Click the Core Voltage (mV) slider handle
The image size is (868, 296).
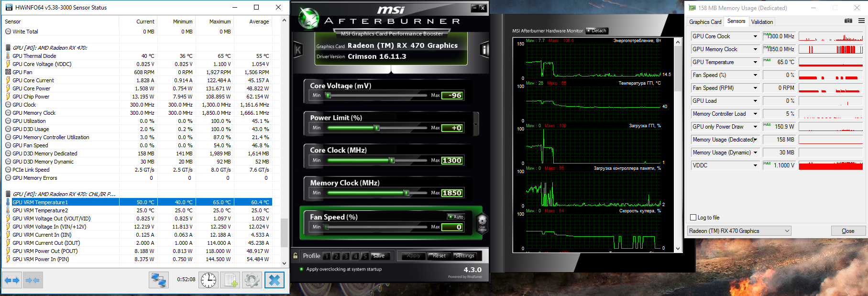(x=328, y=95)
